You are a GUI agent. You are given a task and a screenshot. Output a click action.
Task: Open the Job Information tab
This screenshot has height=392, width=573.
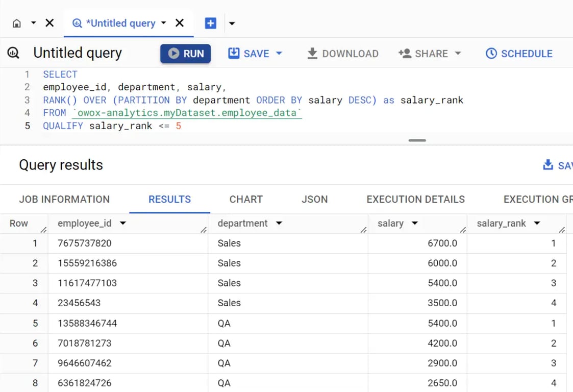click(64, 199)
